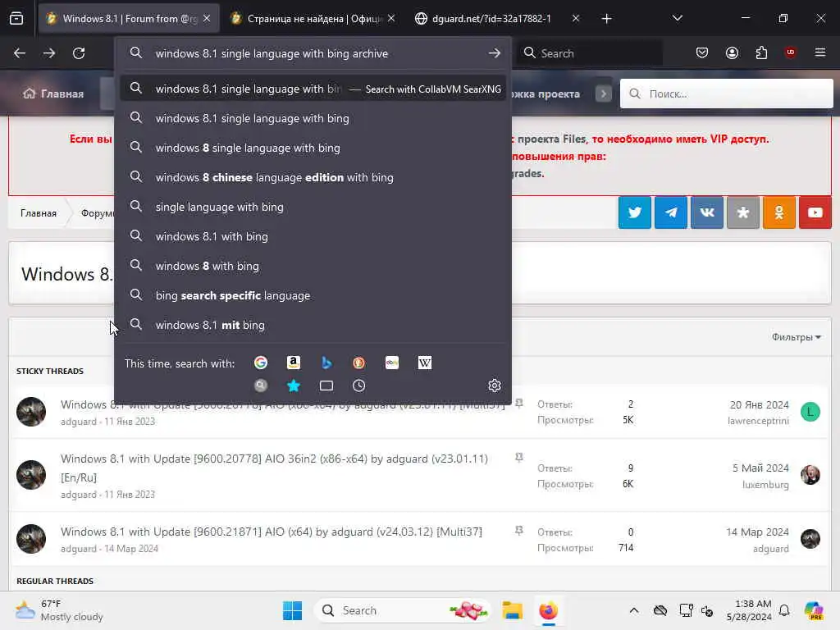The width and height of the screenshot is (840, 630).
Task: Open the Firefox account icon
Action: point(732,52)
